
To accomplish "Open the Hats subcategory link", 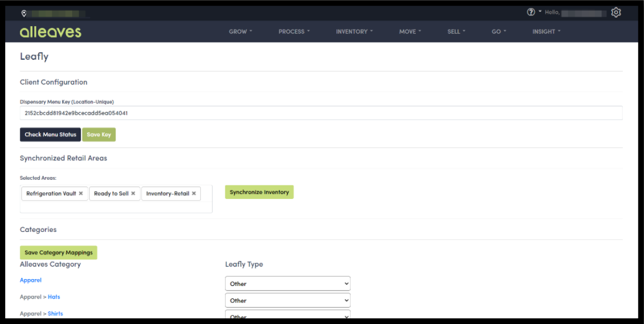I will click(x=54, y=297).
